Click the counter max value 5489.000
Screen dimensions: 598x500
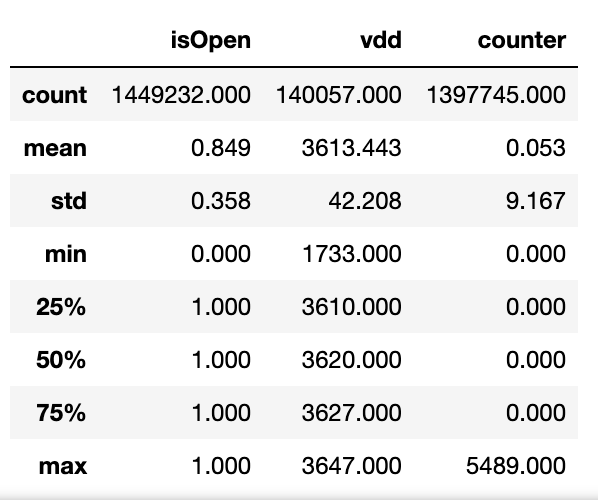pos(516,466)
